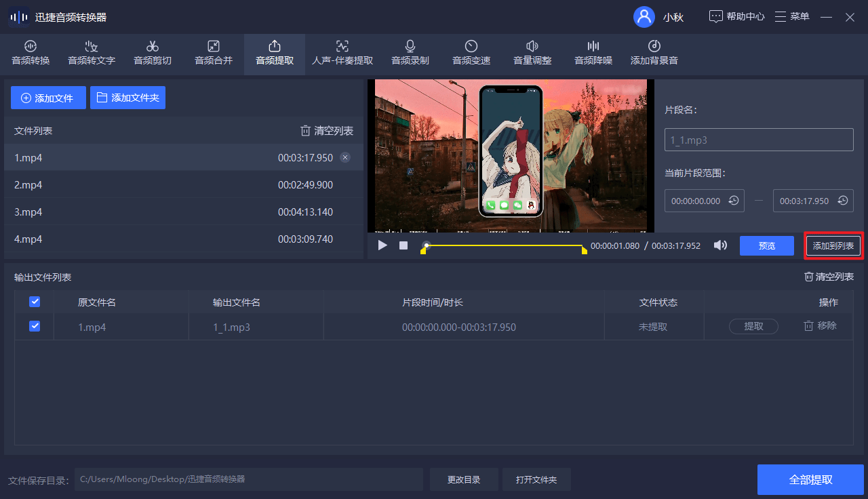Start the 音频录制 recording tool
The height and width of the screenshot is (499, 868).
410,54
